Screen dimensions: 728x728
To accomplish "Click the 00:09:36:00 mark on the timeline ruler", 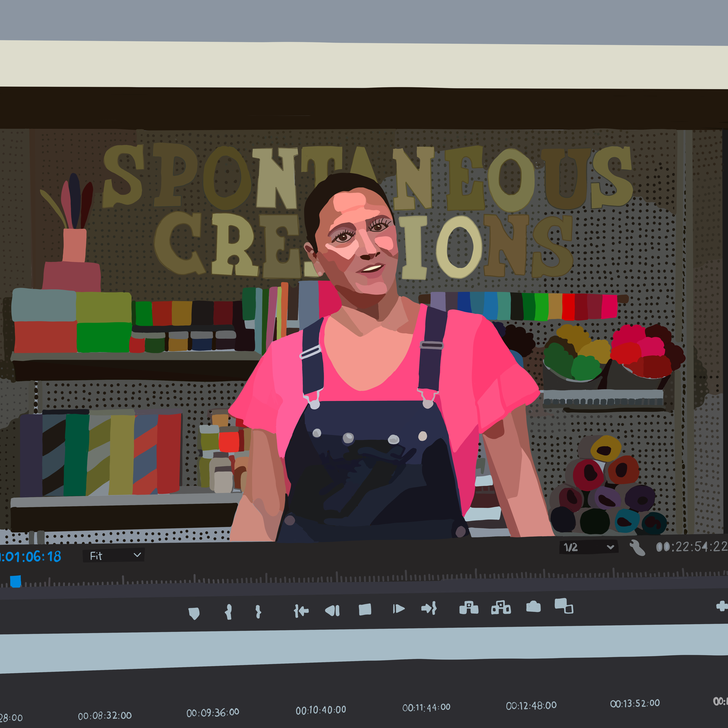I will pos(213,713).
